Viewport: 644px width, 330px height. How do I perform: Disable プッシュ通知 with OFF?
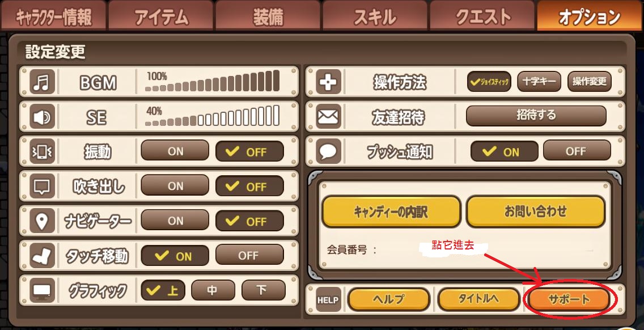[577, 151]
